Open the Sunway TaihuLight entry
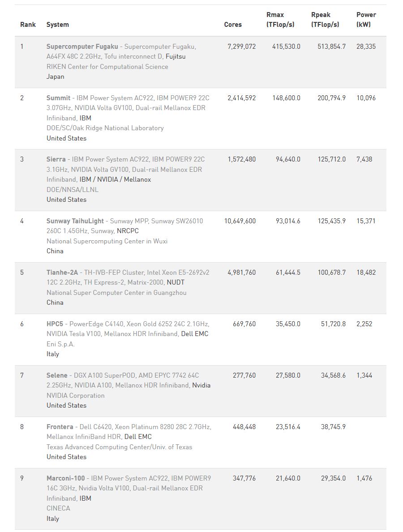The height and width of the screenshot is (532, 403). click(75, 221)
